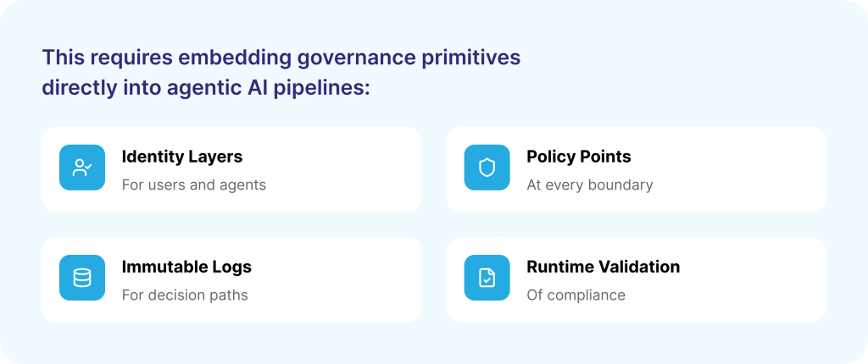Click the "At every boundary" subtitle
This screenshot has width=868, height=364.
click(589, 185)
